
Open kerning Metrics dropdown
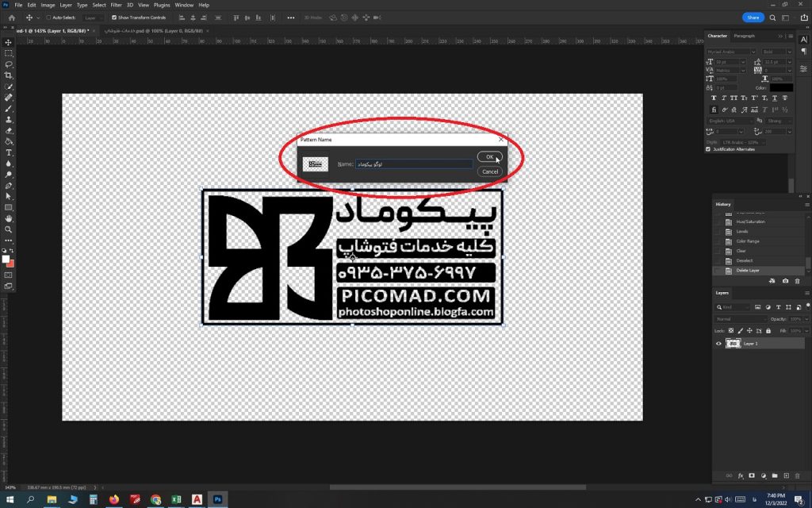pos(743,71)
